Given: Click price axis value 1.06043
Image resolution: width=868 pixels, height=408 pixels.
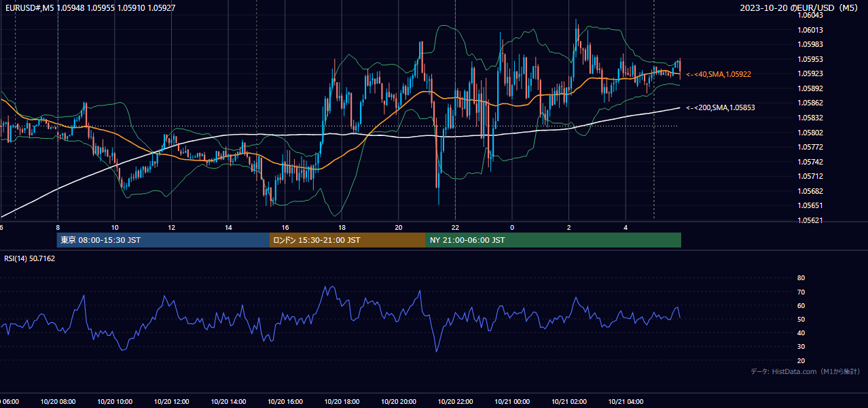Looking at the screenshot, I should click(x=810, y=15).
